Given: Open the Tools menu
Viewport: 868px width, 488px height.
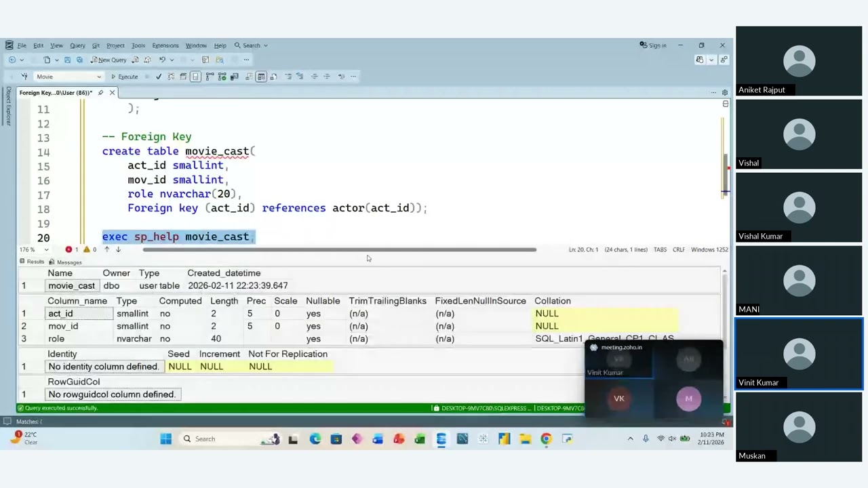Looking at the screenshot, I should pos(138,45).
